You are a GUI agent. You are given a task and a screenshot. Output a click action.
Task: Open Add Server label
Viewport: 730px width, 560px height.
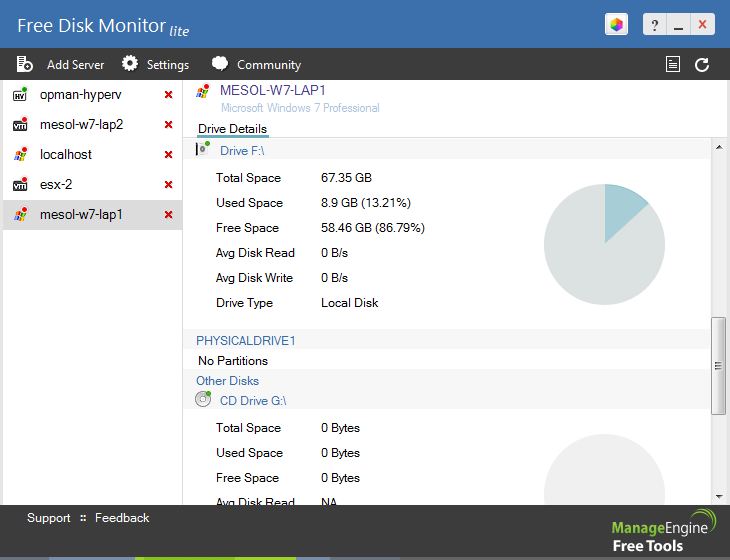click(75, 65)
